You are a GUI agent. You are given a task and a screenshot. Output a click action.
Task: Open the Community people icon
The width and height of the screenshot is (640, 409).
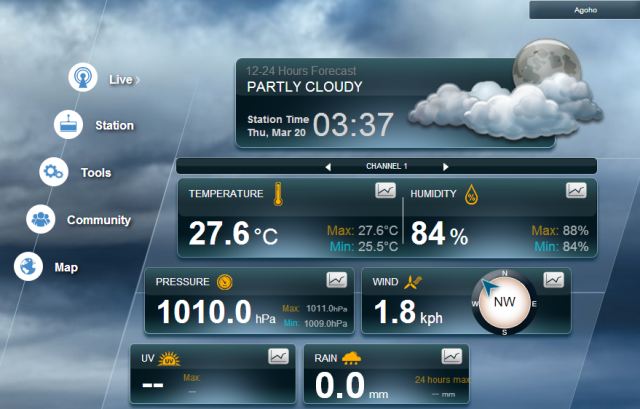tap(41, 219)
